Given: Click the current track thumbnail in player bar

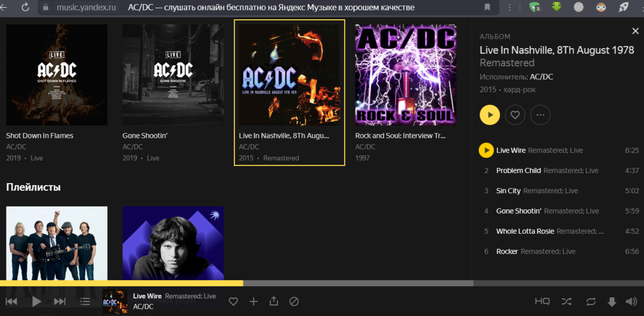Looking at the screenshot, I should (x=115, y=301).
